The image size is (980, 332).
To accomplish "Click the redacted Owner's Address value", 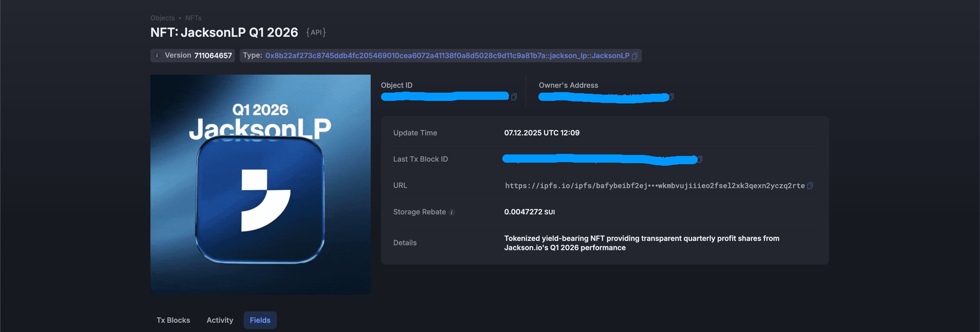I will click(603, 97).
